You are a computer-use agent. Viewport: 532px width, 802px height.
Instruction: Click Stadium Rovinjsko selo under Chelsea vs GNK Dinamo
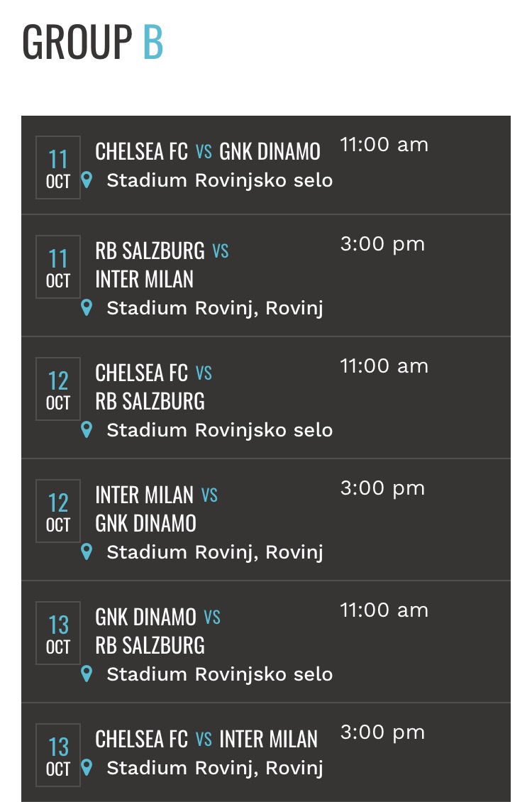coord(220,181)
